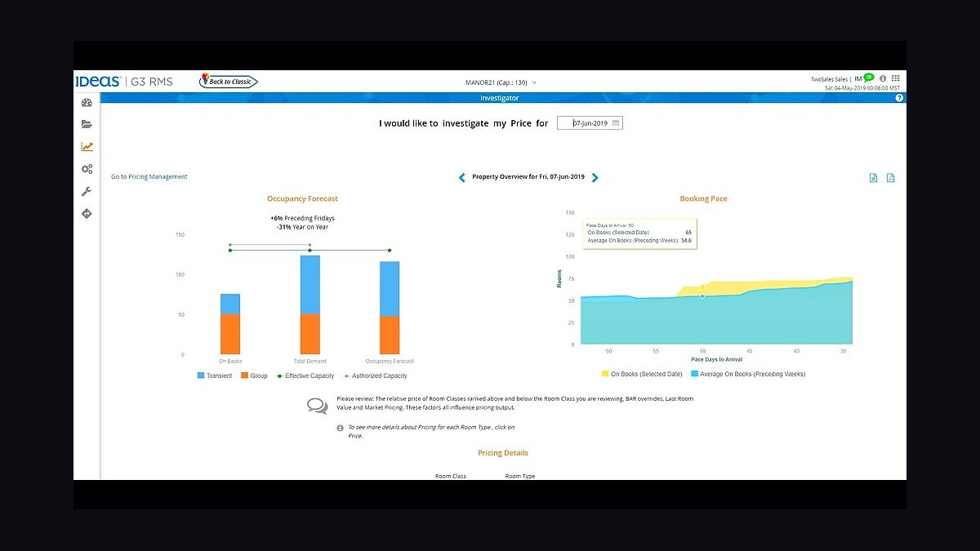This screenshot has height=551, width=980.
Task: Export the report as document icon
Action: (873, 178)
